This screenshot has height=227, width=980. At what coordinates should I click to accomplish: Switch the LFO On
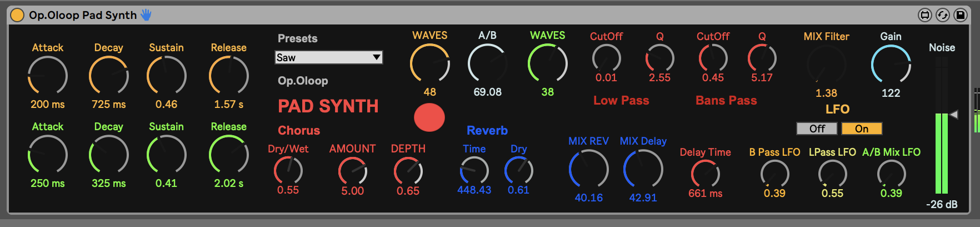(x=861, y=129)
